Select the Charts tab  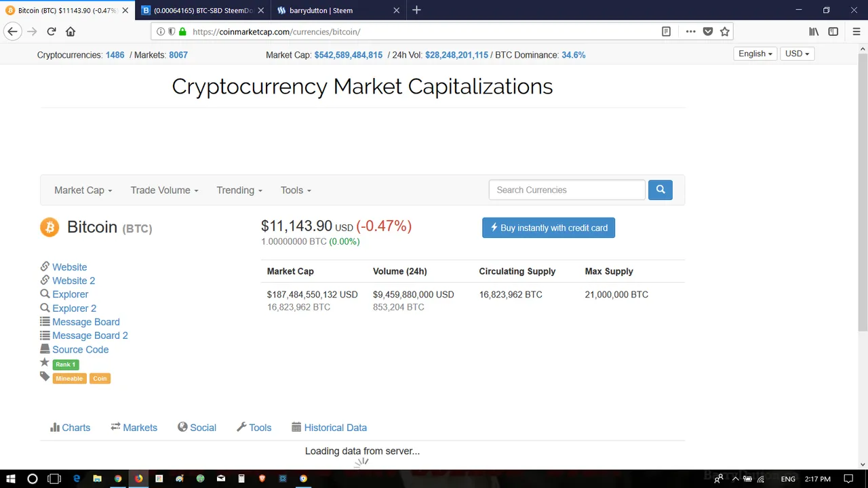tap(70, 428)
